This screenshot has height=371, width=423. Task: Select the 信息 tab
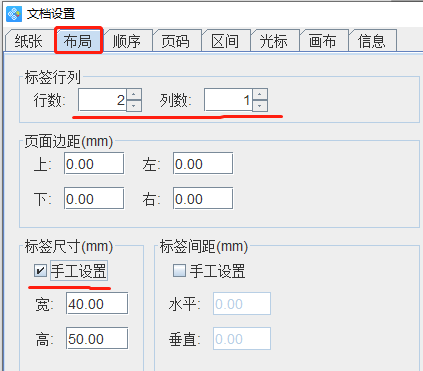click(372, 41)
